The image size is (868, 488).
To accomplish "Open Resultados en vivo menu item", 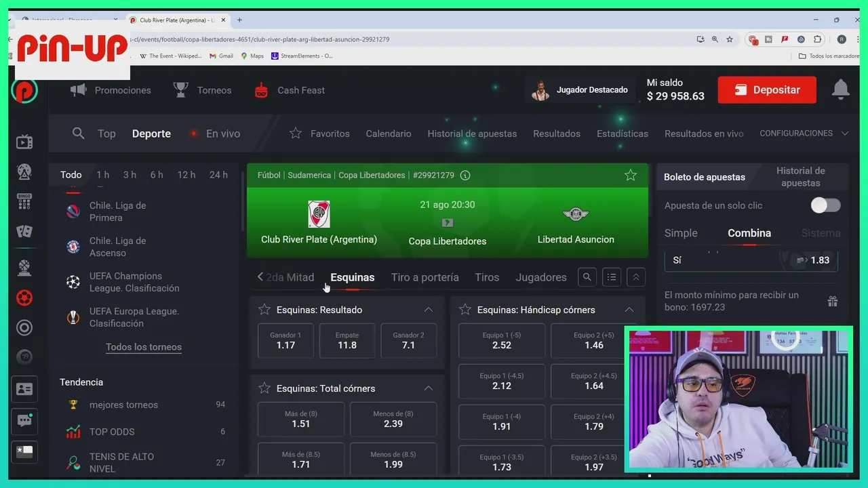I will tap(704, 134).
